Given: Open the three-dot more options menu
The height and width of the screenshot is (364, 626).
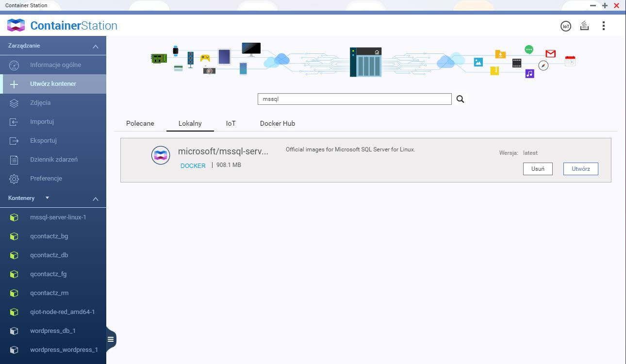Looking at the screenshot, I should pos(603,26).
